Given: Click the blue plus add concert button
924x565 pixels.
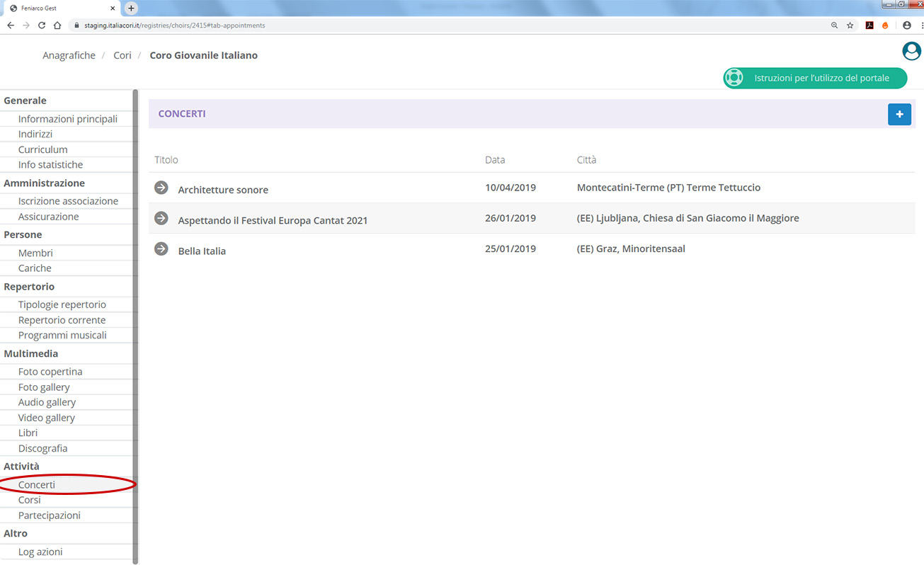Looking at the screenshot, I should [899, 114].
